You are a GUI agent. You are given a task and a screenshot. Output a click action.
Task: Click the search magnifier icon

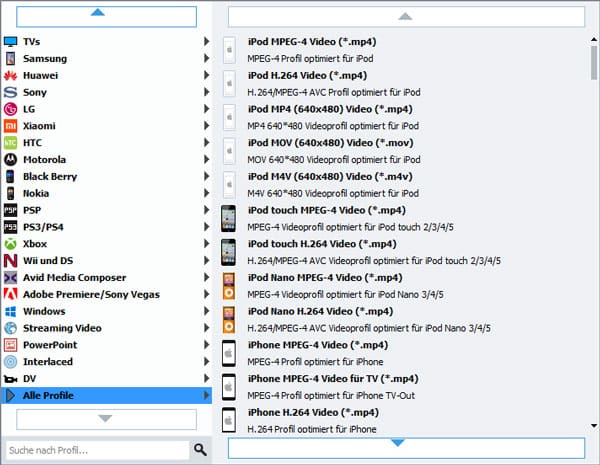click(200, 450)
